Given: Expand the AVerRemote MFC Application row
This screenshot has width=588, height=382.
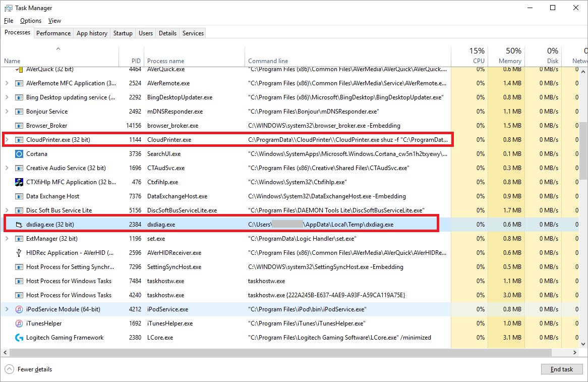Looking at the screenshot, I should point(7,83).
